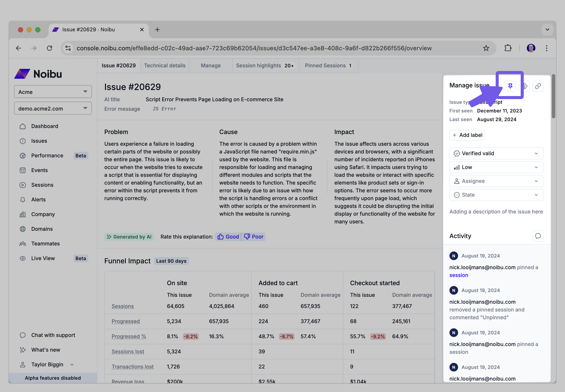The width and height of the screenshot is (565, 392).
Task: Open Live View eye item in sidebar
Action: coord(43,258)
